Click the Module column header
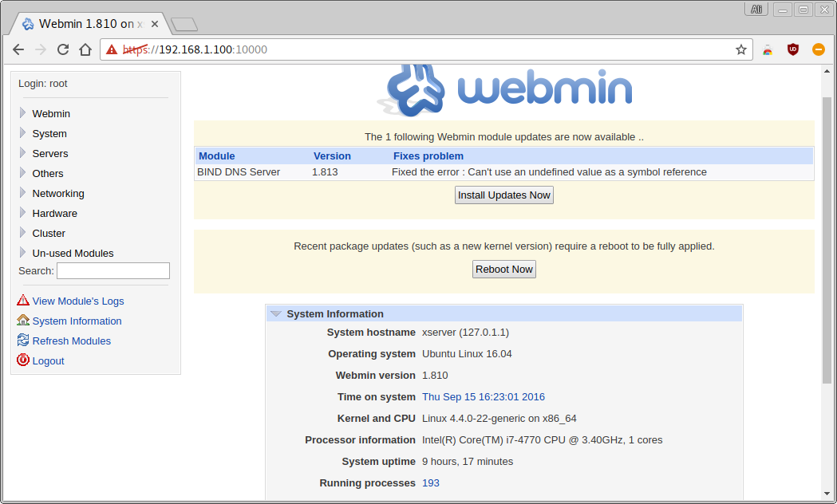The width and height of the screenshot is (837, 504). point(217,156)
